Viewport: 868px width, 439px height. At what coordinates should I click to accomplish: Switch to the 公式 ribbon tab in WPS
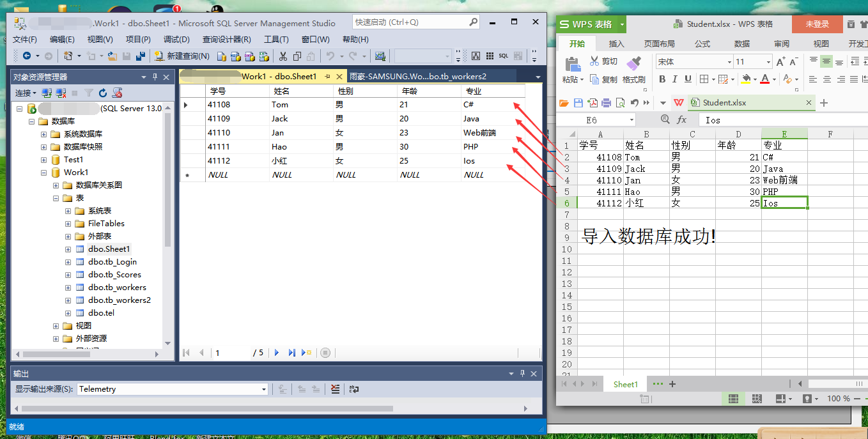pos(702,43)
